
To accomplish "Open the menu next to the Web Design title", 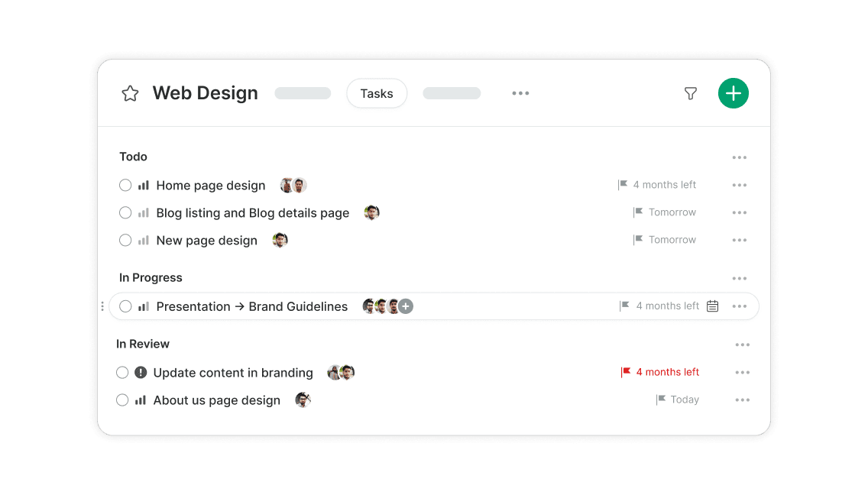I will (x=520, y=92).
